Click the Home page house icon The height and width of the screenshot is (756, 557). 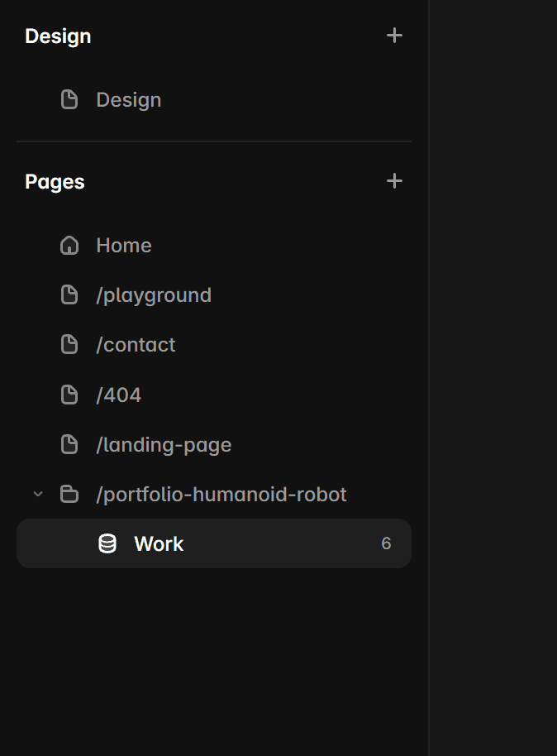[x=69, y=246]
